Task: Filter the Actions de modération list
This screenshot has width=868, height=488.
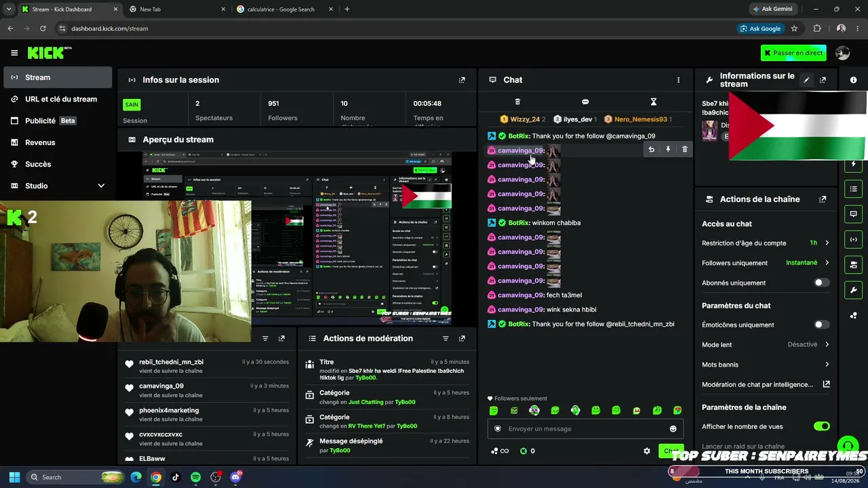Action: (x=446, y=338)
